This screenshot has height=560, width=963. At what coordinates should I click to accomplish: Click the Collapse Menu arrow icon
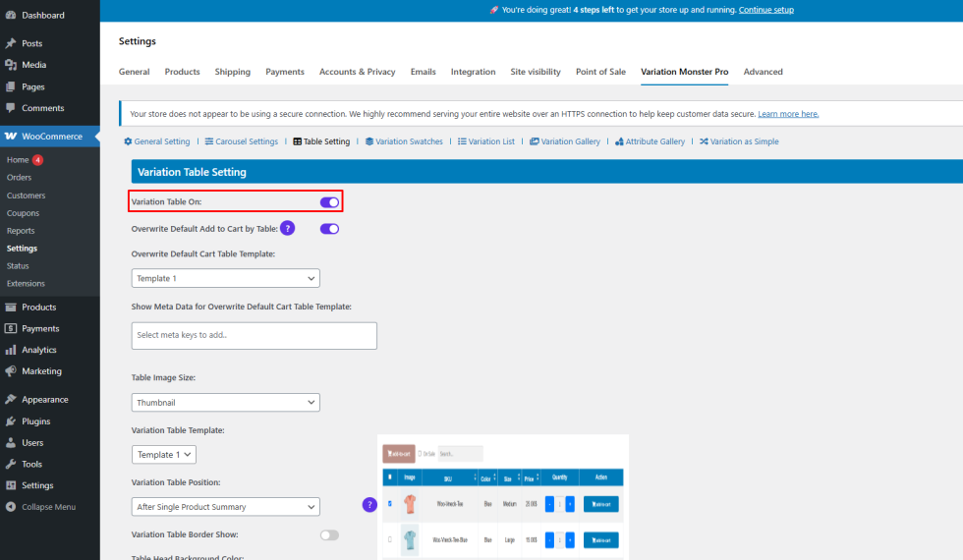[11, 507]
